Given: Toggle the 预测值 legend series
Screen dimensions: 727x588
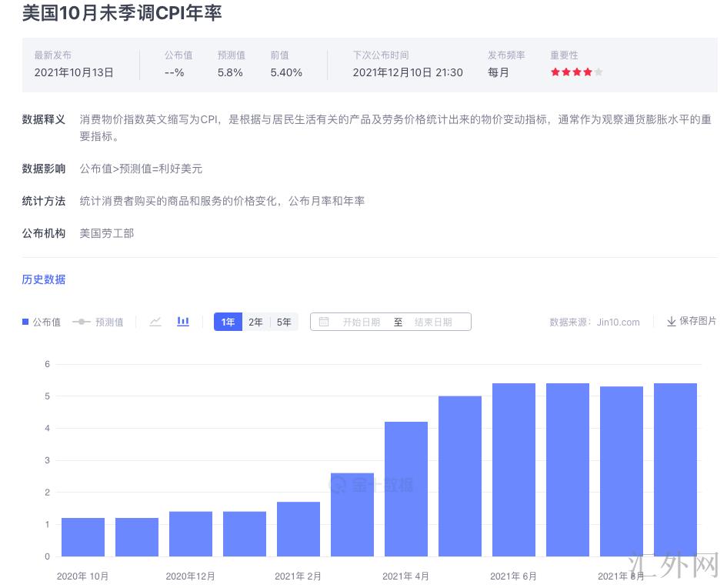Looking at the screenshot, I should (98, 322).
